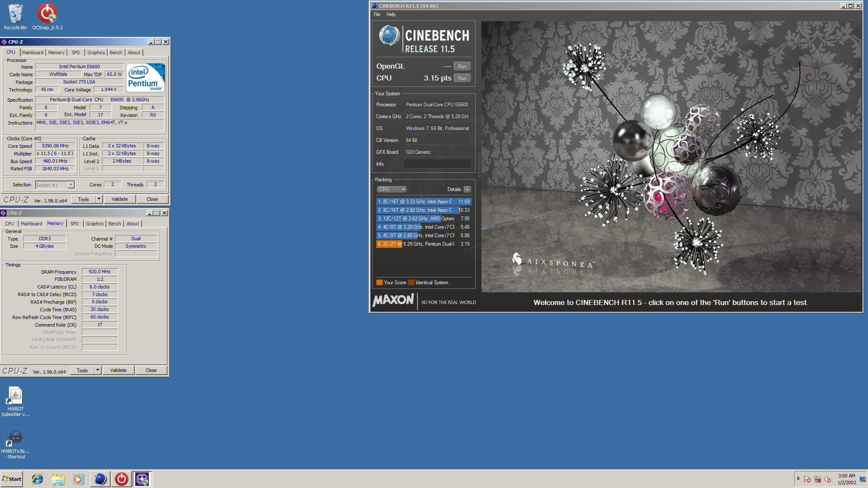The height and width of the screenshot is (488, 868).
Task: Switch to Cinebench taskbar icon
Action: 100,479
